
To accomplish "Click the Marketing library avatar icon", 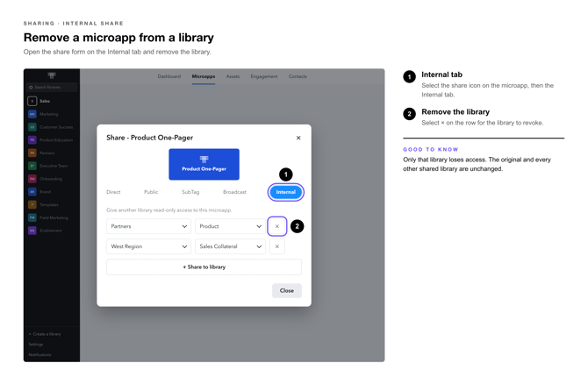I will (32, 114).
